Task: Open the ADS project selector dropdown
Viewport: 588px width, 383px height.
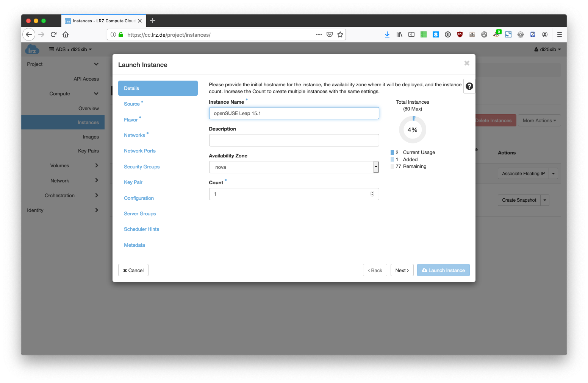Action: click(x=70, y=50)
